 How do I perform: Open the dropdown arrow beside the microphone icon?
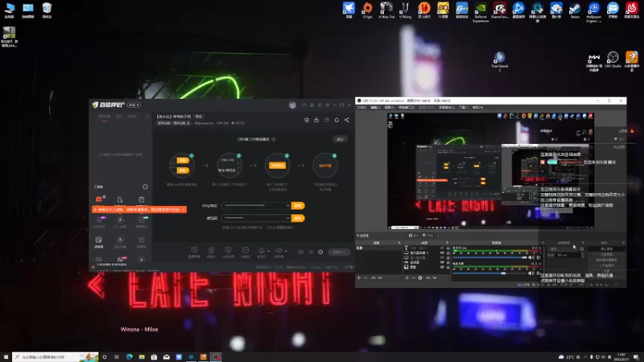click(x=269, y=251)
